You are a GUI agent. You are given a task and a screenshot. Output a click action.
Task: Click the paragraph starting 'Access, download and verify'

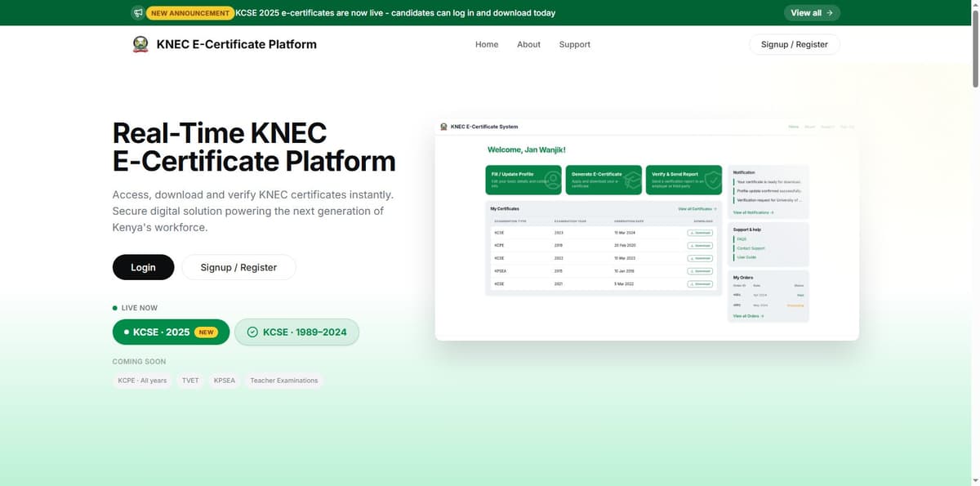click(254, 211)
